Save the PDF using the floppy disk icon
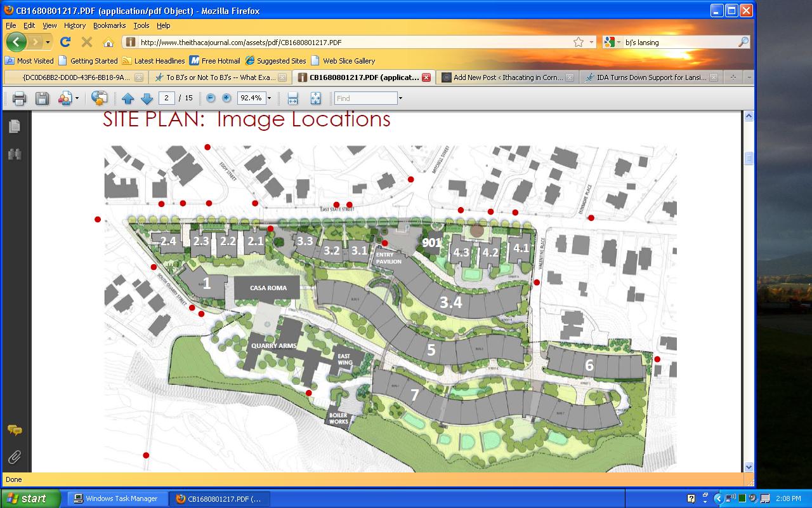Viewport: 812px width, 508px height. [42, 98]
